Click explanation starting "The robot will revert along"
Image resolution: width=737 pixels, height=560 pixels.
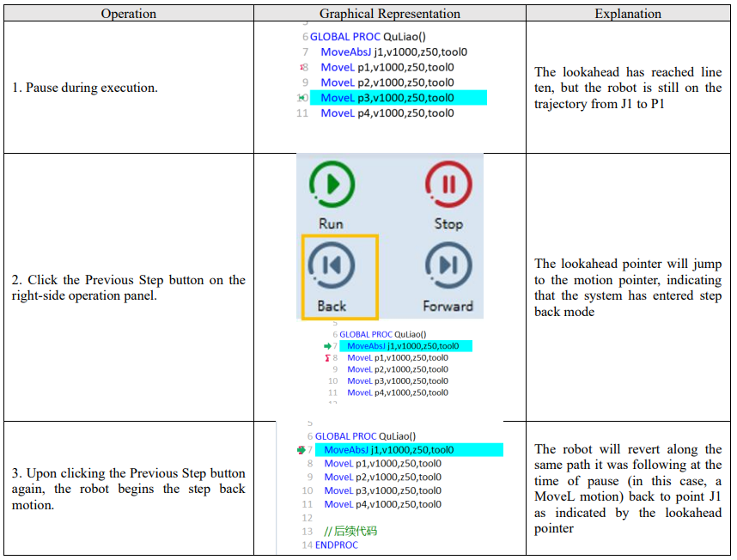click(x=628, y=489)
